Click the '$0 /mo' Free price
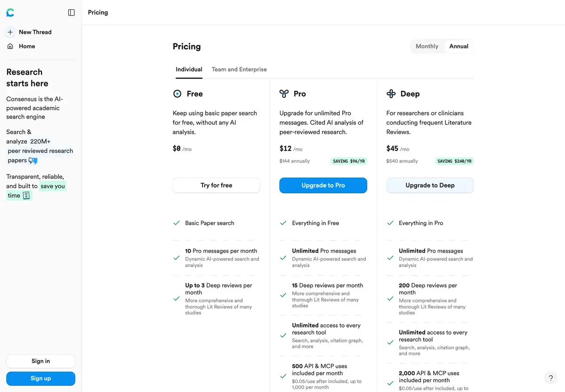The width and height of the screenshot is (565, 392). tap(182, 149)
